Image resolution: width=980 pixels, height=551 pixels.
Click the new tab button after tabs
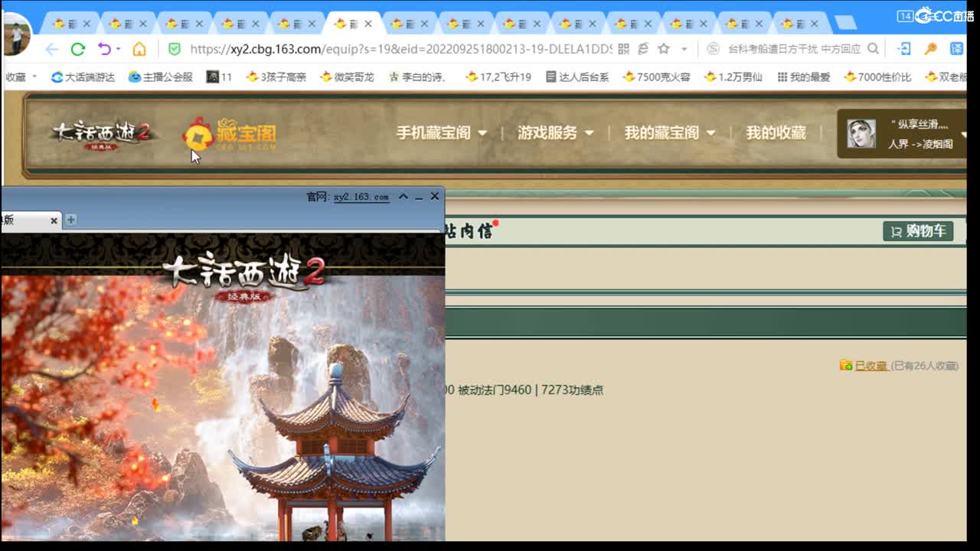[x=845, y=23]
